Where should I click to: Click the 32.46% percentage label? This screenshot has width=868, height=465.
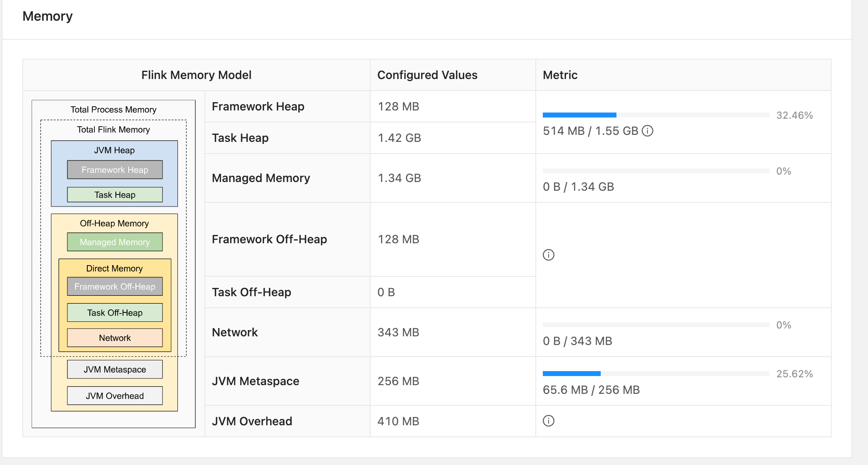tap(795, 115)
